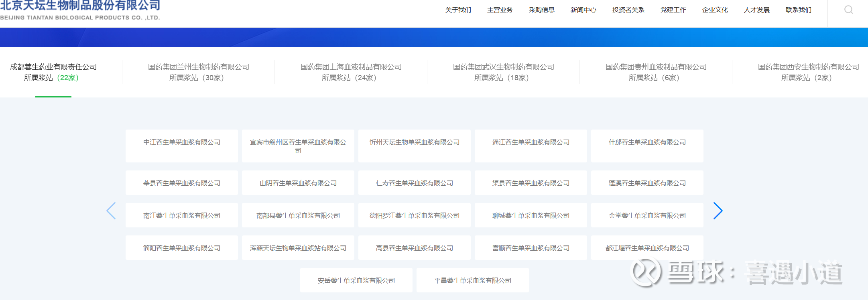Open the 关于我们 menu
This screenshot has height=300, width=868.
458,10
